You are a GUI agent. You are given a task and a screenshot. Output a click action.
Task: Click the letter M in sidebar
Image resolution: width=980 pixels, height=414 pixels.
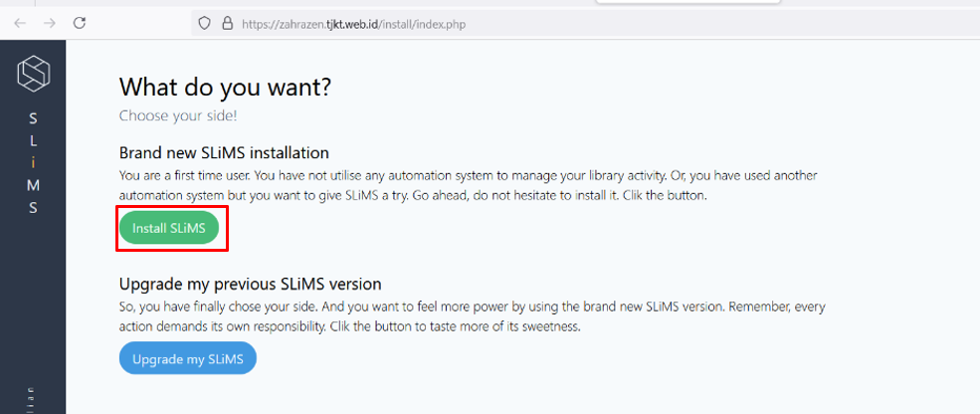(x=33, y=185)
